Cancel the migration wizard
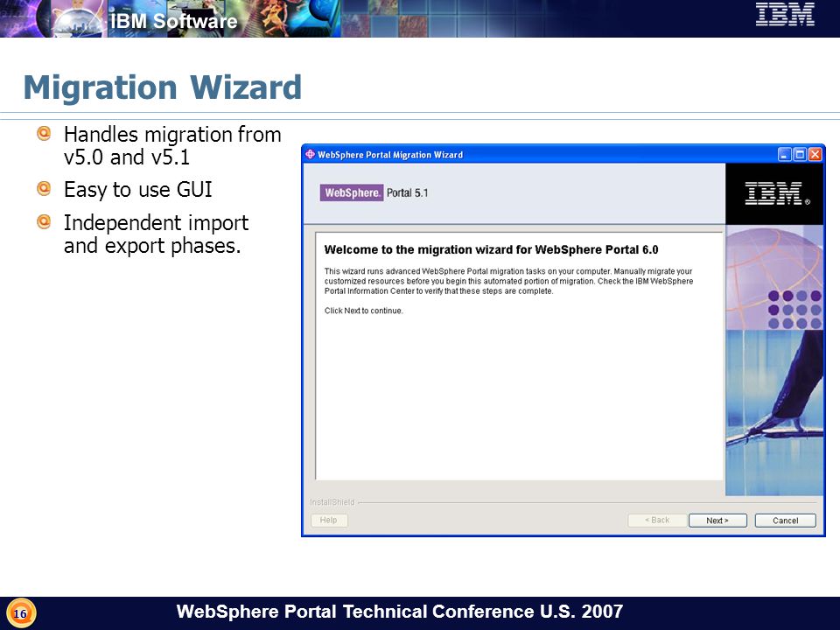This screenshot has width=840, height=630. tap(786, 520)
